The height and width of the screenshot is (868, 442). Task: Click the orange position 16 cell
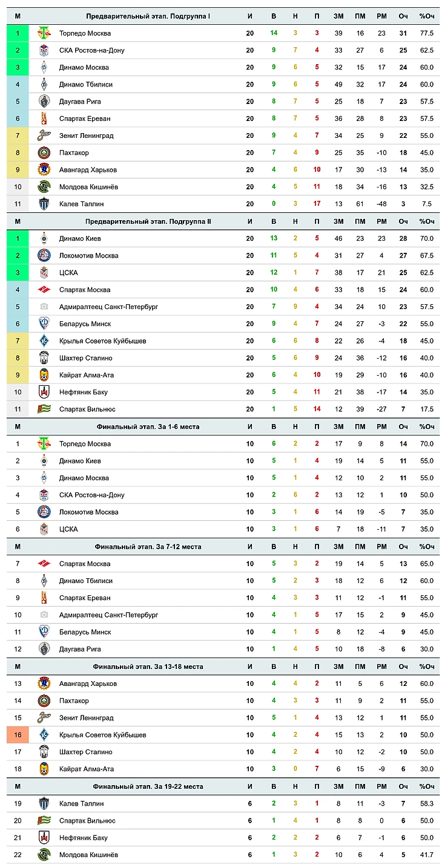[18, 735]
